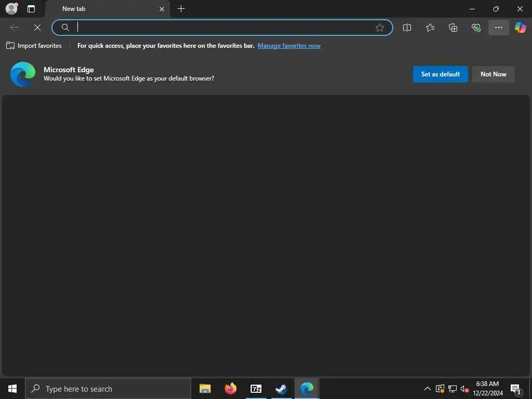Open the profile avatar menu
Viewport: 532px width, 399px height.
coord(12,8)
